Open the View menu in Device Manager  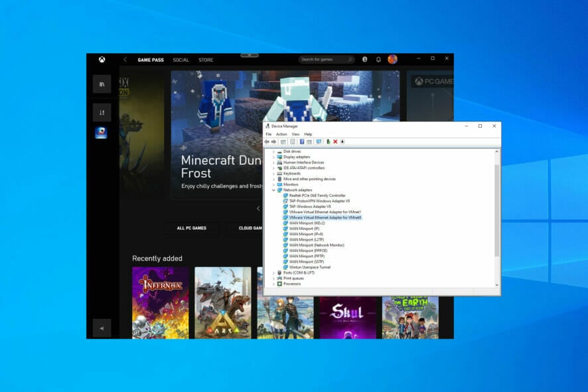pos(295,134)
